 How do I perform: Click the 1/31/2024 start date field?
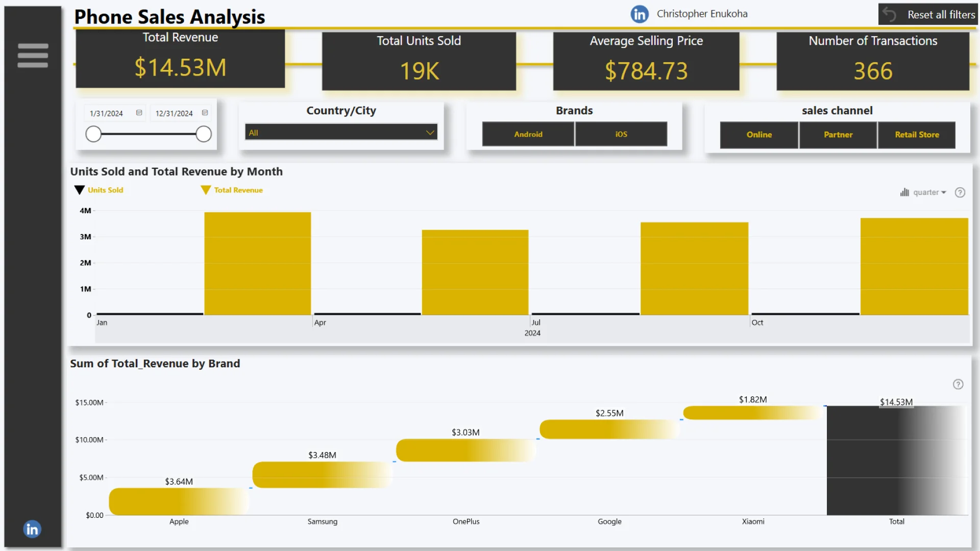coord(106,113)
